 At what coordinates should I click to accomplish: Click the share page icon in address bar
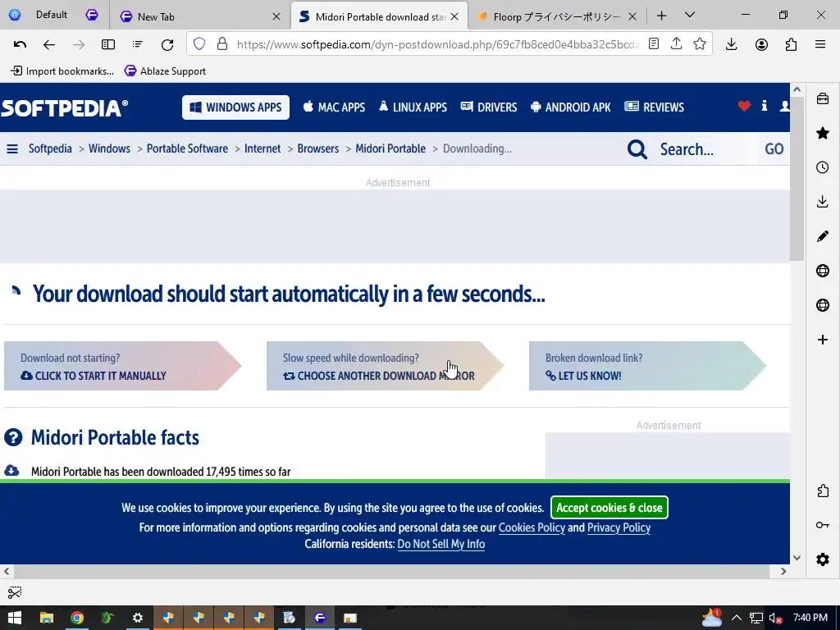[676, 43]
